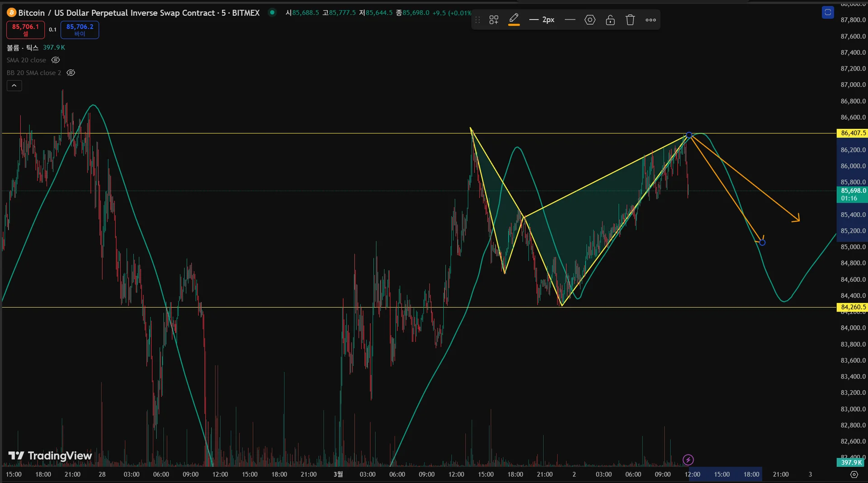The image size is (868, 483).
Task: Click the Bitcoin / US Dollar symbol title
Action: pos(139,13)
